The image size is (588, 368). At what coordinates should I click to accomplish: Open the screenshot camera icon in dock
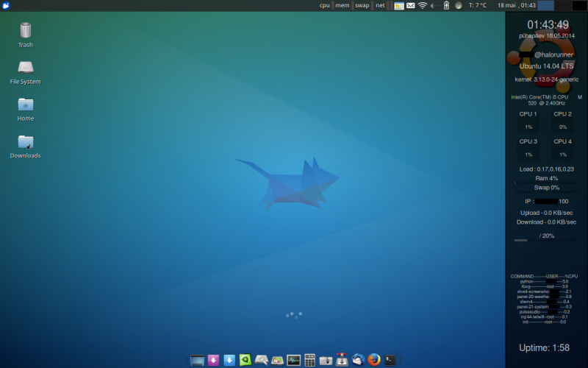click(326, 361)
